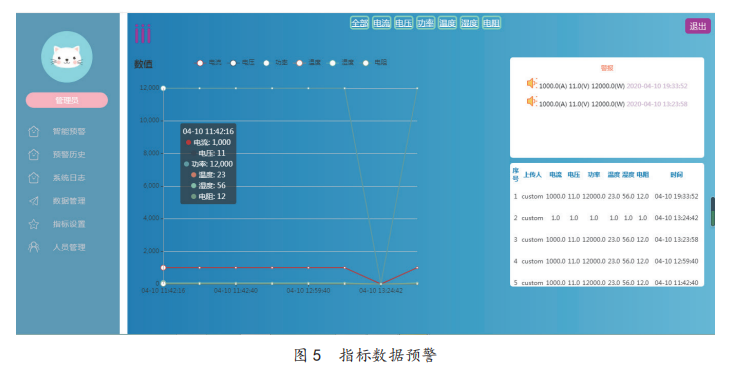This screenshot has height=373, width=747.
Task: Click tooltip line 功率: 12,000
Action: (x=209, y=164)
